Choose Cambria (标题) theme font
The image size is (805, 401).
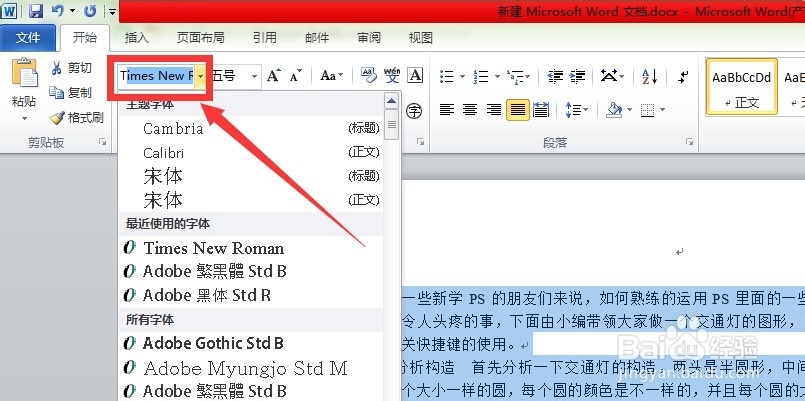(x=251, y=128)
